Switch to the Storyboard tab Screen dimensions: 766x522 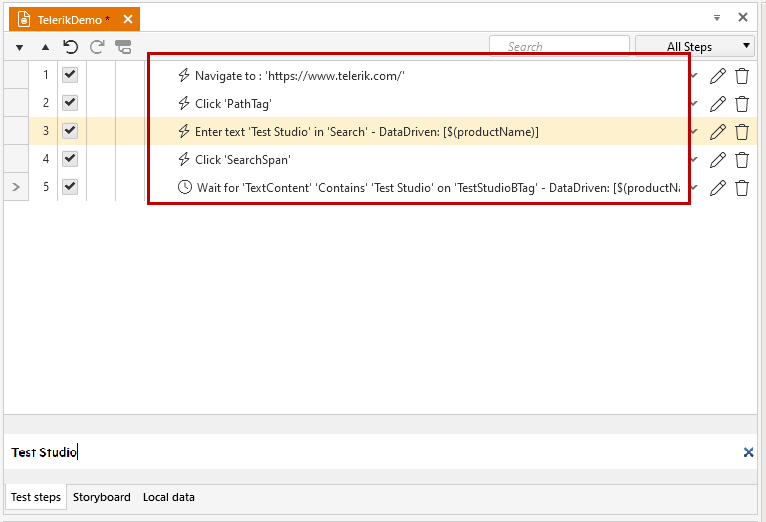click(x=102, y=497)
